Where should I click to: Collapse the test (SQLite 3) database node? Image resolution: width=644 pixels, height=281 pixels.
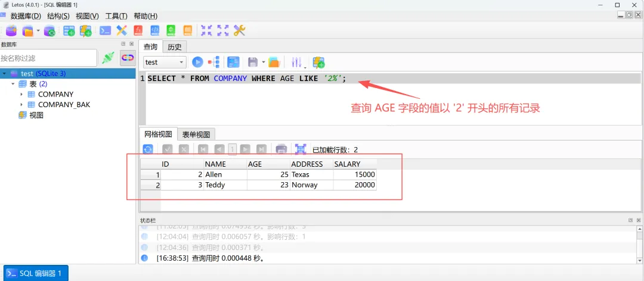click(5, 73)
